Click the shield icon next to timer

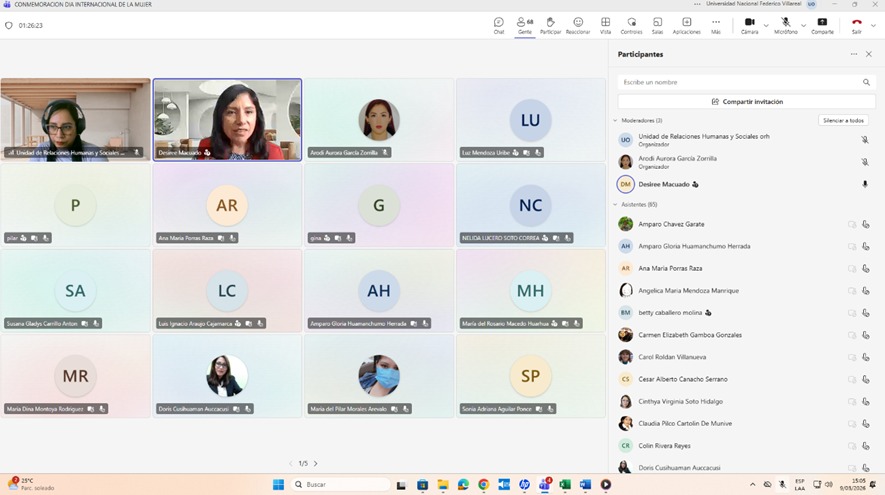(x=8, y=25)
